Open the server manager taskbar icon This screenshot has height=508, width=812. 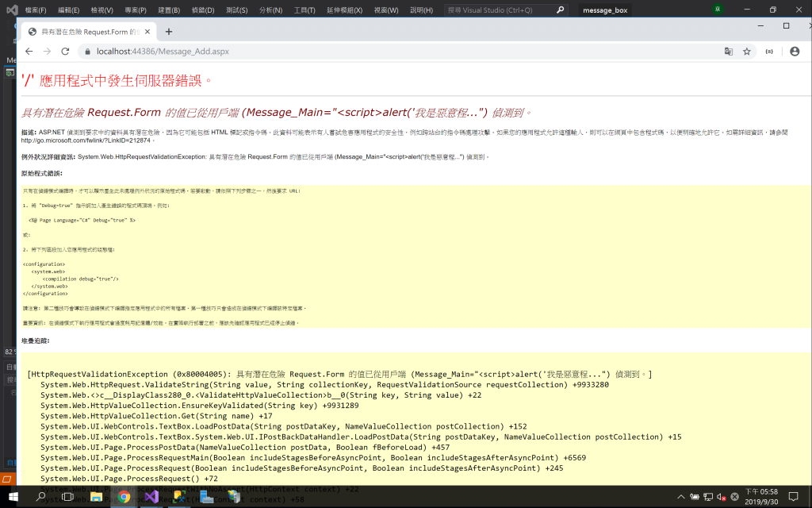[x=207, y=497]
